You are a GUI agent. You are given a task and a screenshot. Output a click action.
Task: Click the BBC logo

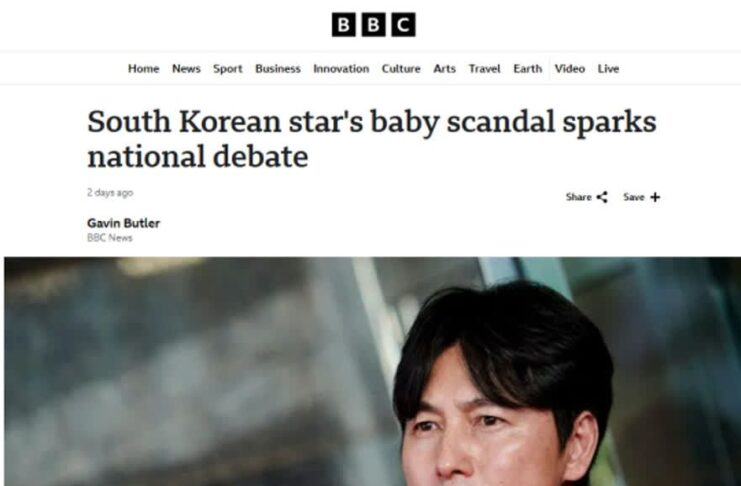[x=373, y=25]
